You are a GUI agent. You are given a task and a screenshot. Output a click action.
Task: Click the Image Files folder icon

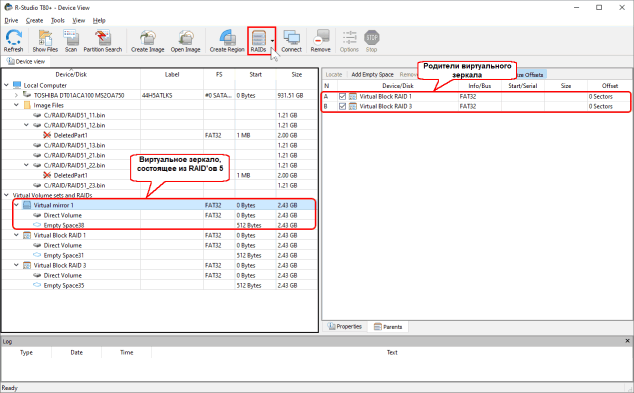27,105
